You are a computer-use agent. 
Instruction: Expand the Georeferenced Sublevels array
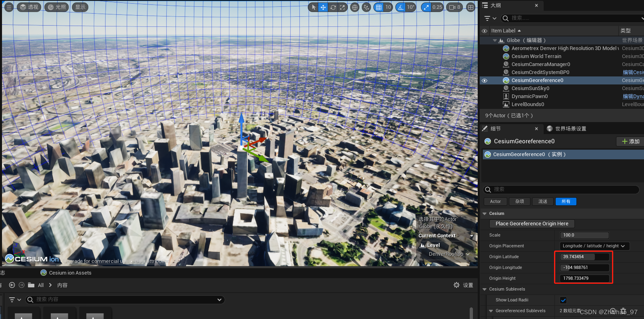point(491,311)
